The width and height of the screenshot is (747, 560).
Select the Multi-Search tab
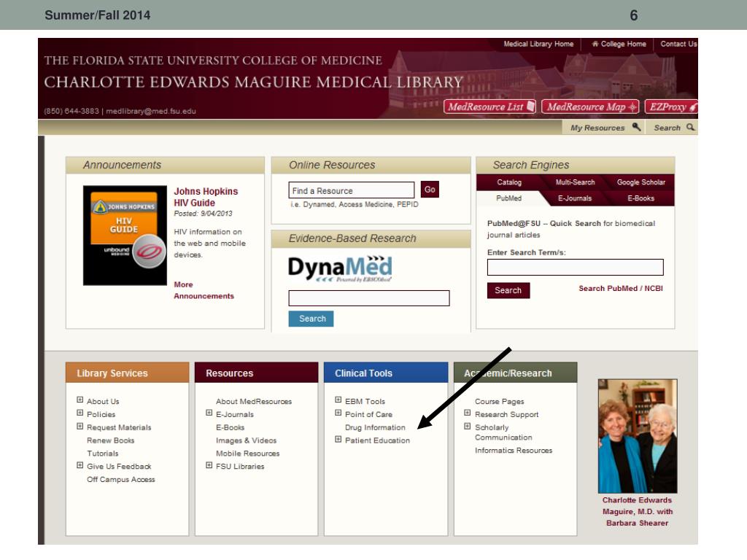point(575,182)
